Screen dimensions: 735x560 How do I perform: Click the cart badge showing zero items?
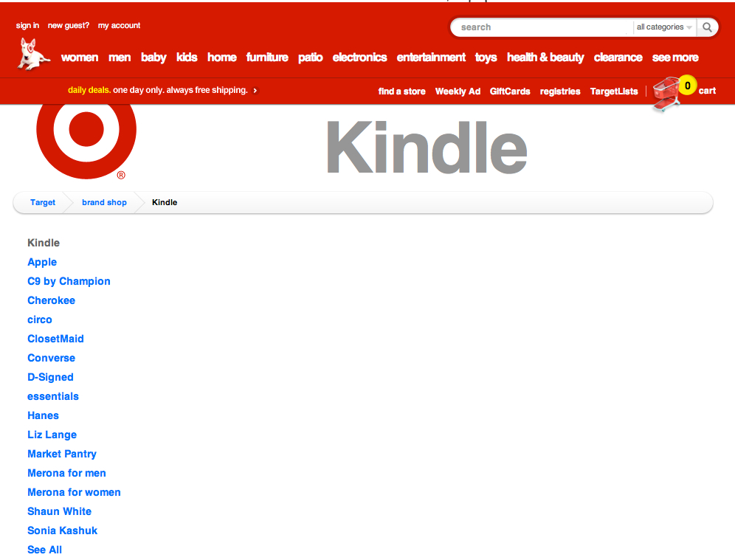tap(687, 85)
